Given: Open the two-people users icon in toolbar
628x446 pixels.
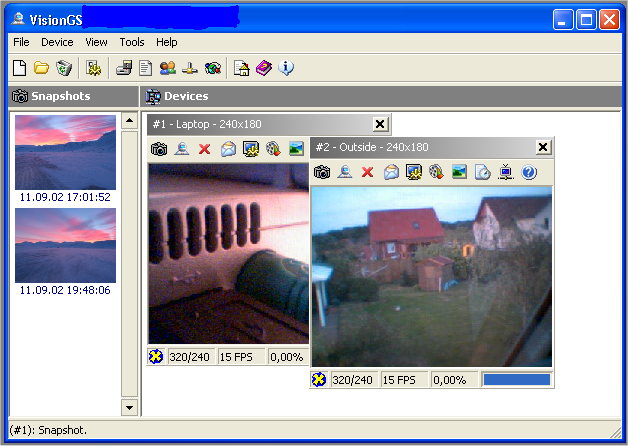Looking at the screenshot, I should tap(167, 68).
